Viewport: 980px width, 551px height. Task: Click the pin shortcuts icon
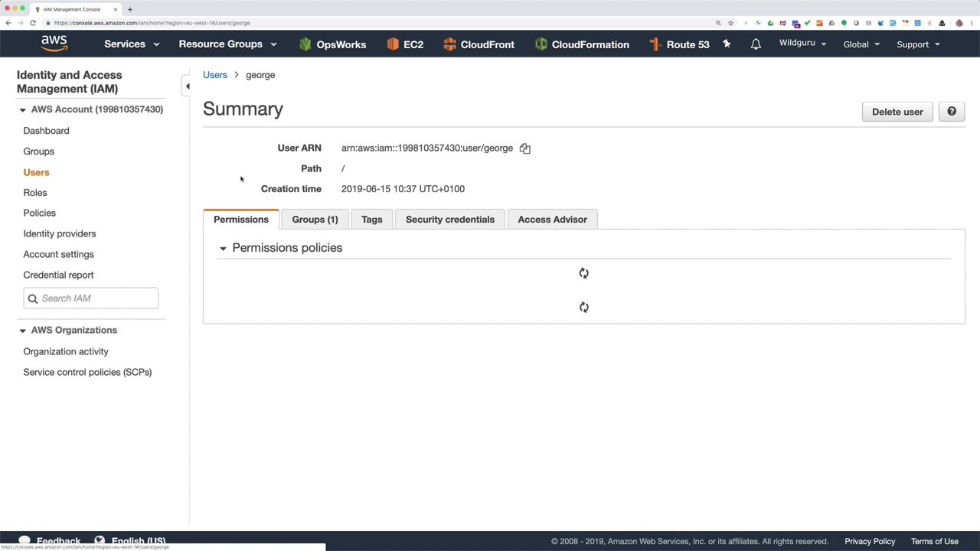click(727, 44)
